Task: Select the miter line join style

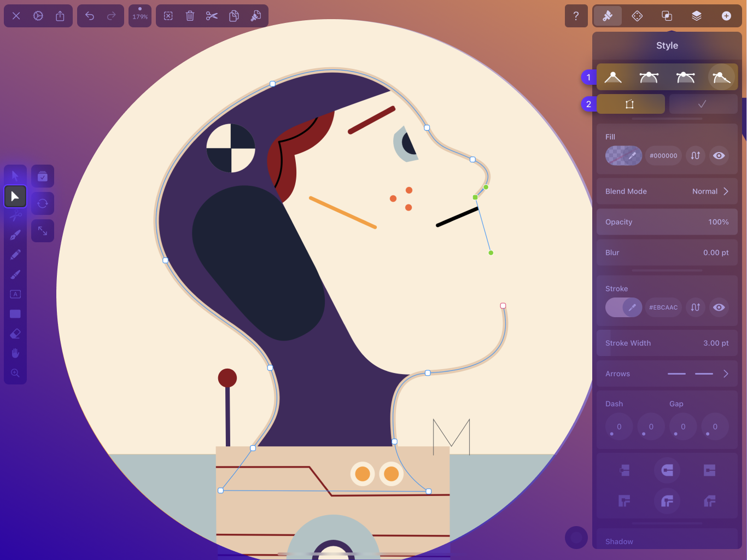Action: (625, 501)
